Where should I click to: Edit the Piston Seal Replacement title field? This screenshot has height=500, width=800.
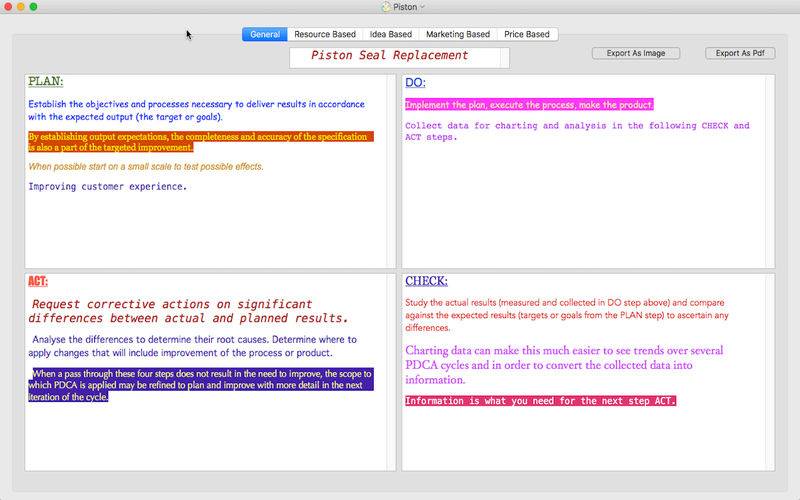[x=399, y=58]
